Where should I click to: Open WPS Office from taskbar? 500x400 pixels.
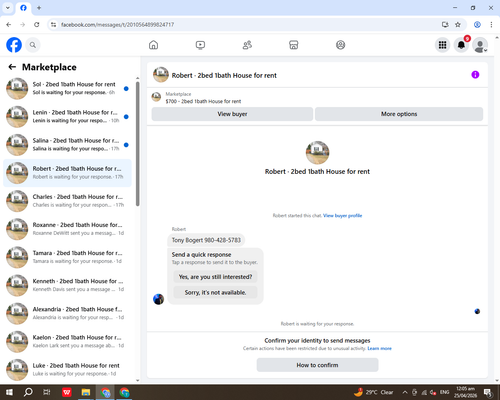point(67,392)
